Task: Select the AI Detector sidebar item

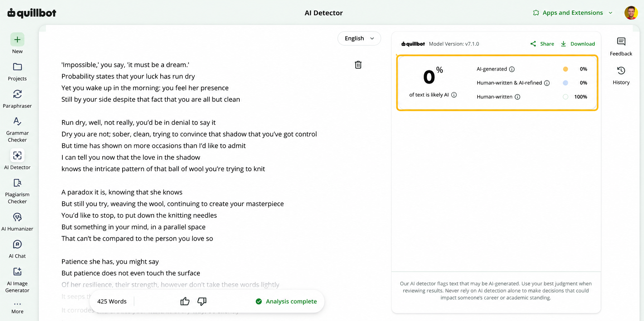Action: click(17, 160)
